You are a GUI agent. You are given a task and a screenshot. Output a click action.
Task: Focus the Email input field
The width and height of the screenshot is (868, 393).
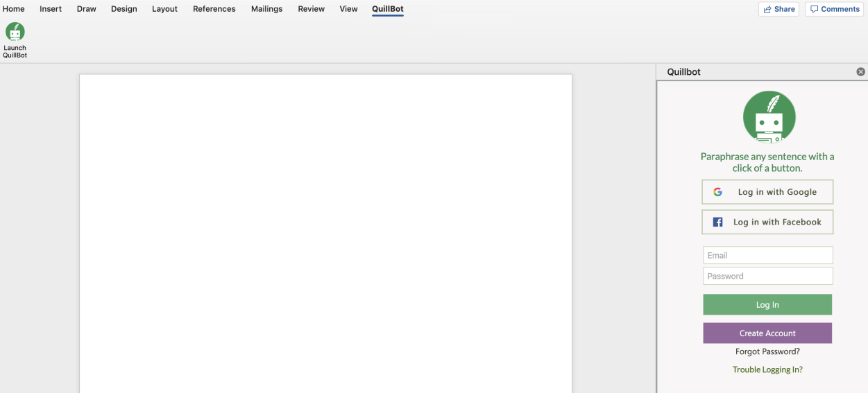(767, 255)
